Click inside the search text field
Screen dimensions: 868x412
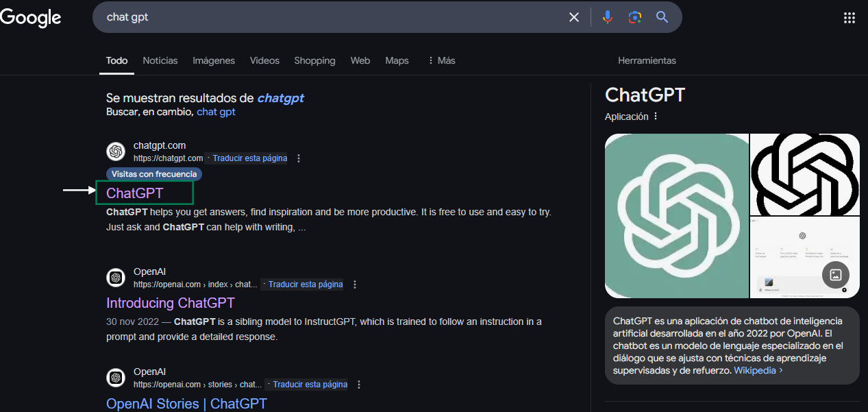(x=329, y=17)
